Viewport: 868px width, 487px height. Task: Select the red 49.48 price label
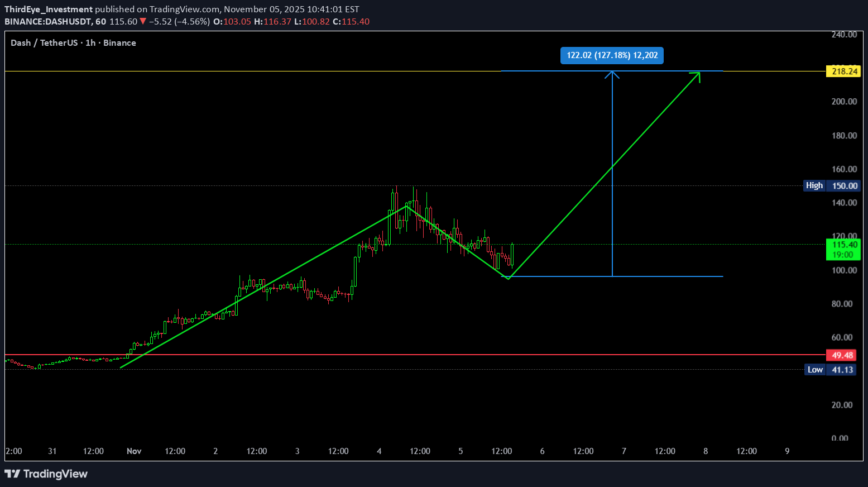842,355
